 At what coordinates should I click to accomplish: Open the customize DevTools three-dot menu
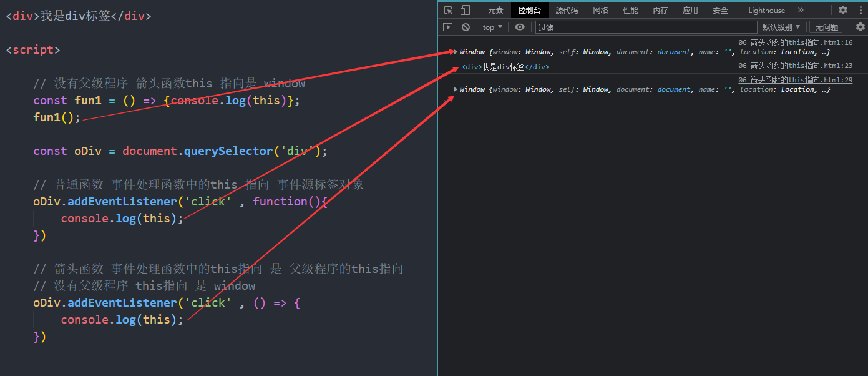(861, 10)
